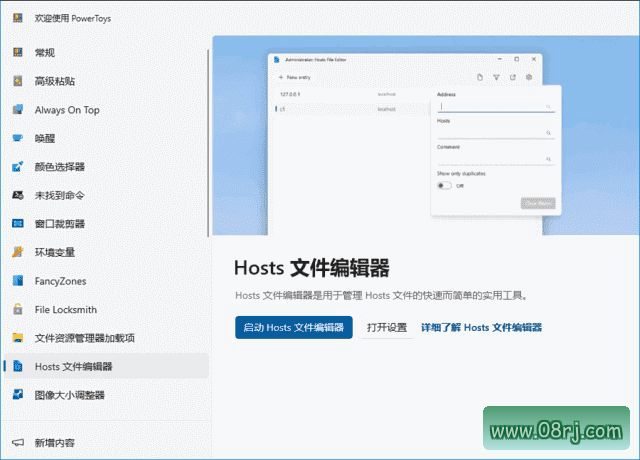Choose 窗口裁剪器 label
Screen dimensions: 640x460
tap(60, 224)
